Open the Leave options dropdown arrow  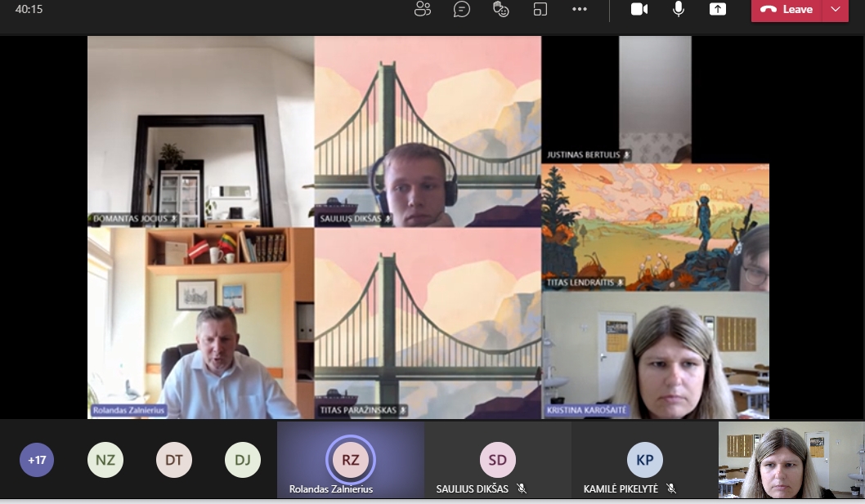click(x=835, y=10)
